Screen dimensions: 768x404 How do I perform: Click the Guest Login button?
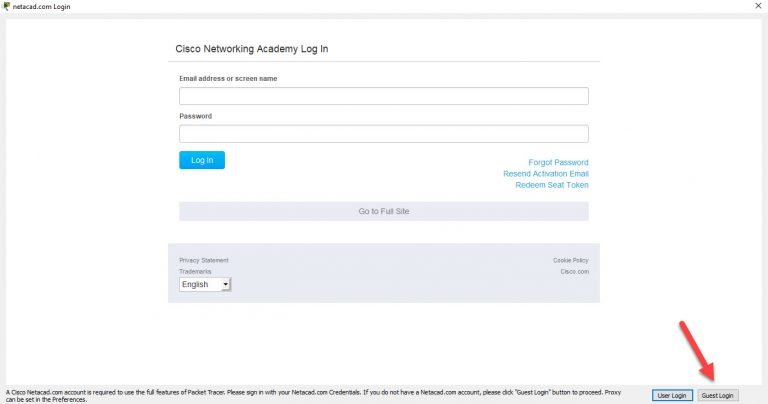click(718, 395)
